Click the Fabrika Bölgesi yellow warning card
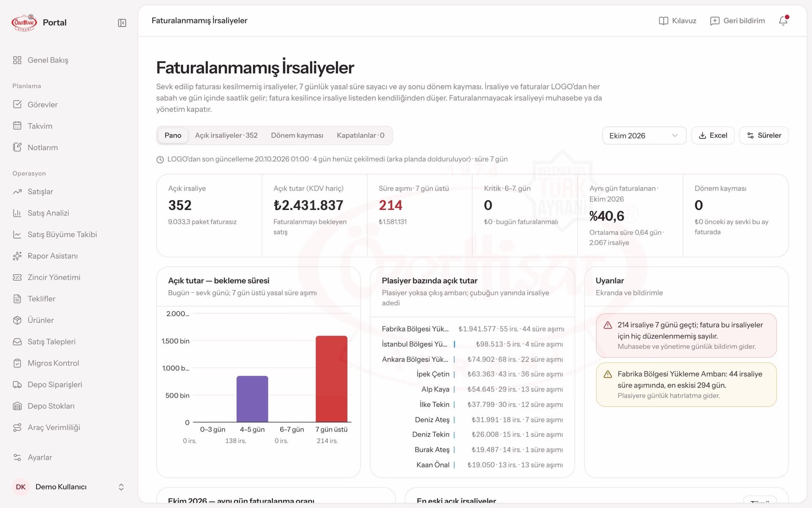 pos(686,384)
